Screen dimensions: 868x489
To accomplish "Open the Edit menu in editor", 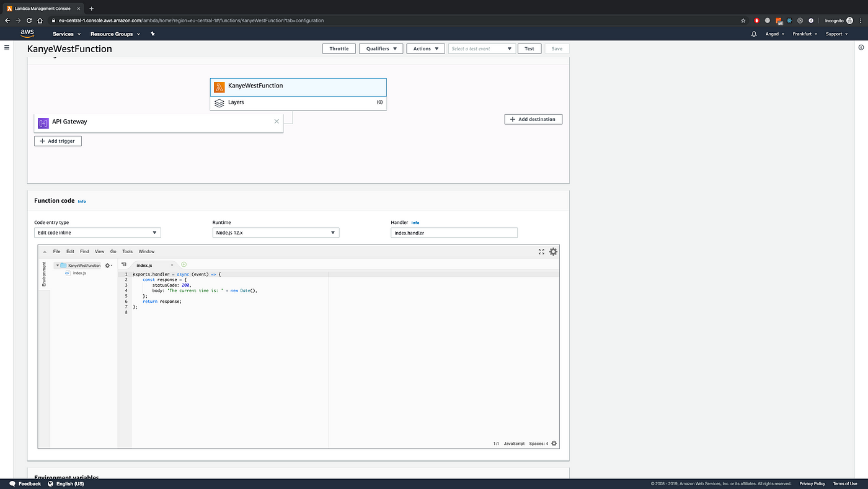I will pyautogui.click(x=70, y=252).
